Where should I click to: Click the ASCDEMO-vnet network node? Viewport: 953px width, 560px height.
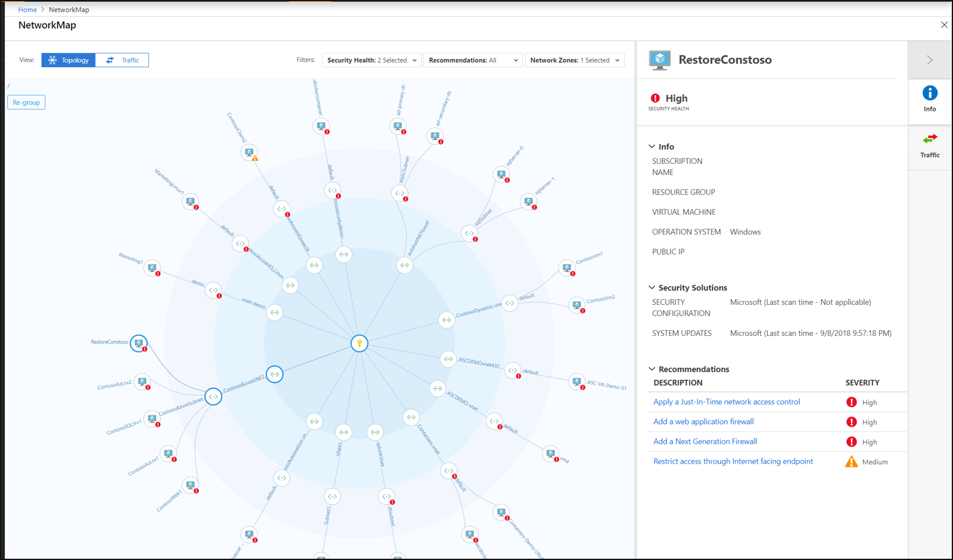coord(438,389)
